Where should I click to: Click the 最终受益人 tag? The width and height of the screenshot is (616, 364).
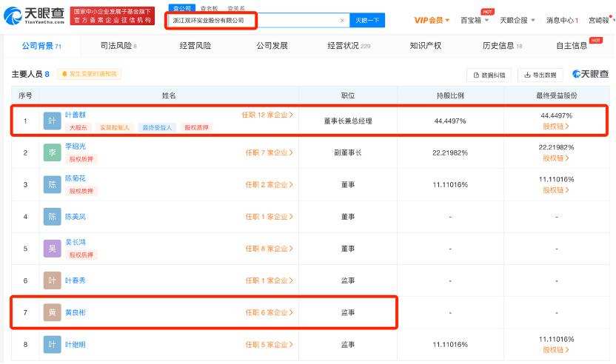(x=157, y=127)
